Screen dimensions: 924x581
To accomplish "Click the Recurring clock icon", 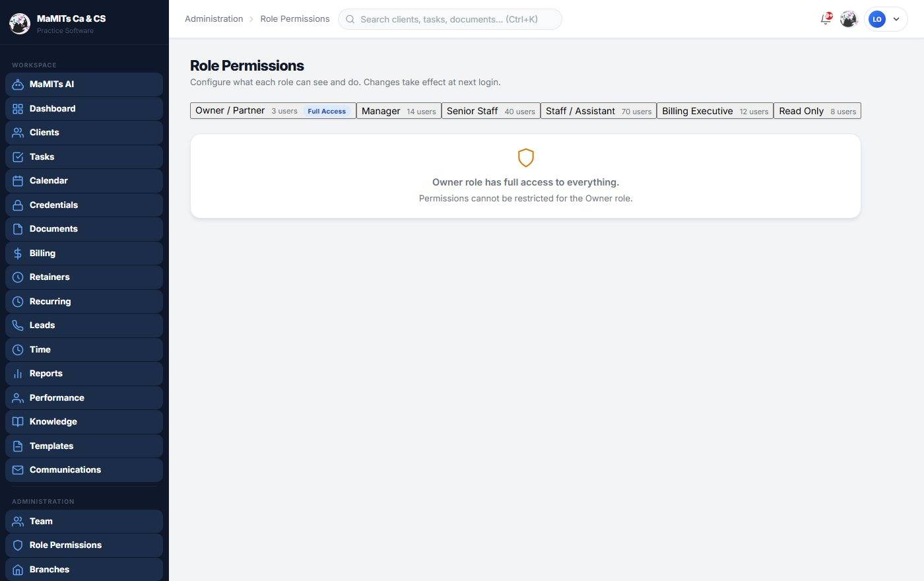I will tap(18, 302).
